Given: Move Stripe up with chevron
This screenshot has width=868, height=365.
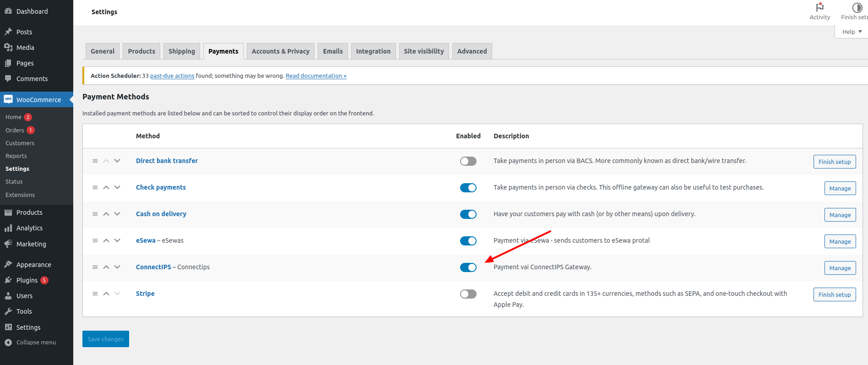Looking at the screenshot, I should coord(106,294).
